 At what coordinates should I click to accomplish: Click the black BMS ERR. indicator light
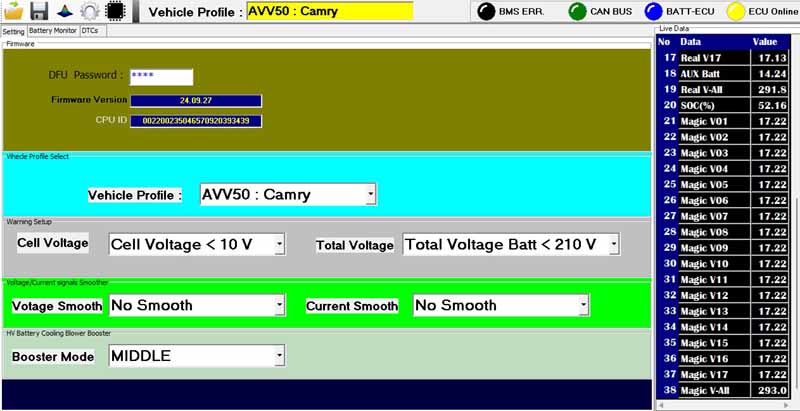(x=485, y=12)
